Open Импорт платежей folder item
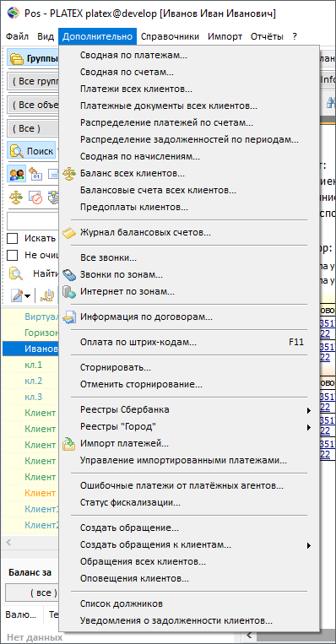 [x=189, y=444]
